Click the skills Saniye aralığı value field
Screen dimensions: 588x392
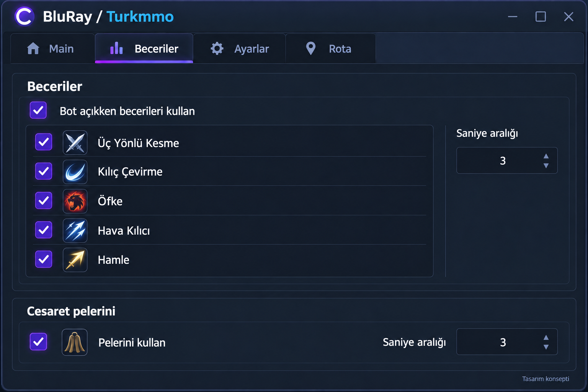click(x=507, y=160)
